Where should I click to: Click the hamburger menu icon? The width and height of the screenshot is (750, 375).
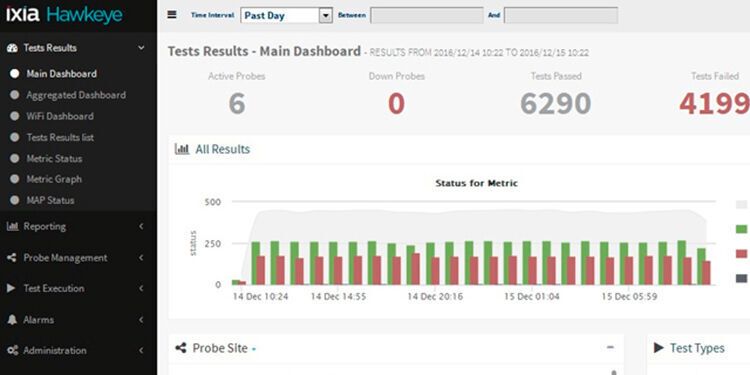pyautogui.click(x=172, y=15)
